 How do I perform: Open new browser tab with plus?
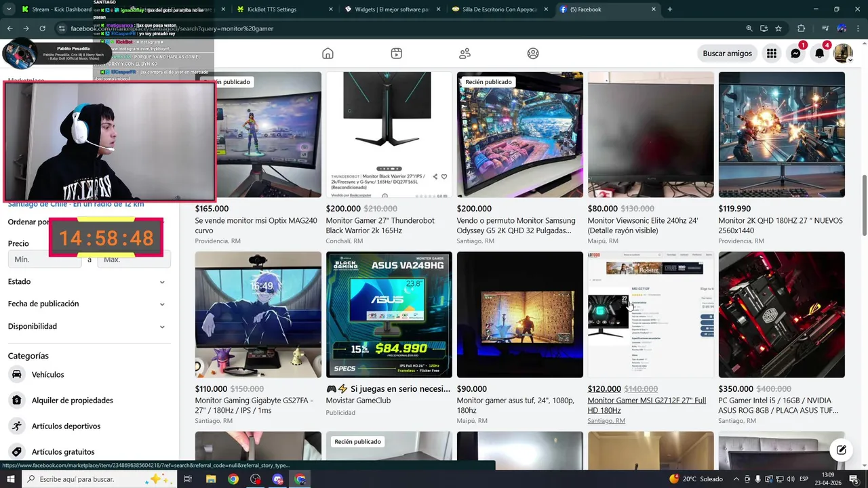click(670, 9)
